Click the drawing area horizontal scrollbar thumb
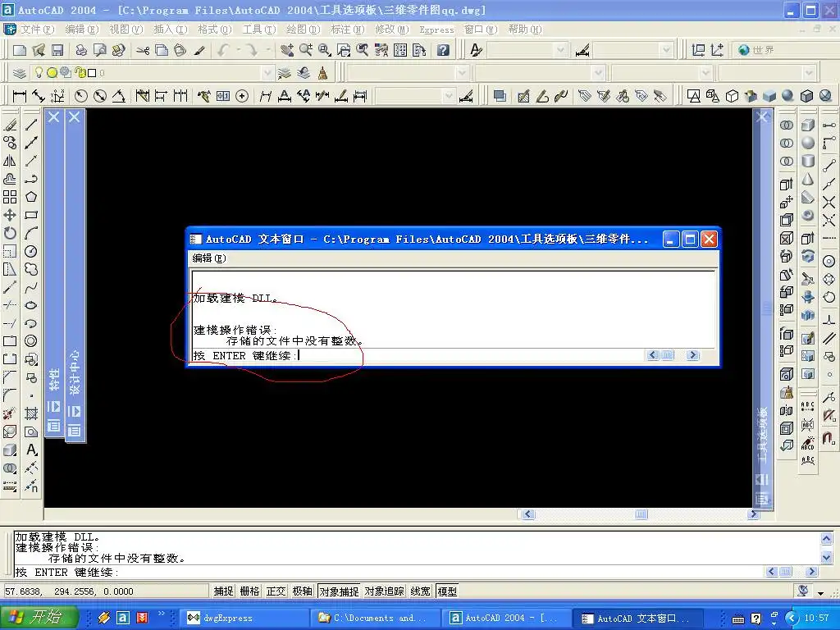The image size is (840, 630). [641, 514]
